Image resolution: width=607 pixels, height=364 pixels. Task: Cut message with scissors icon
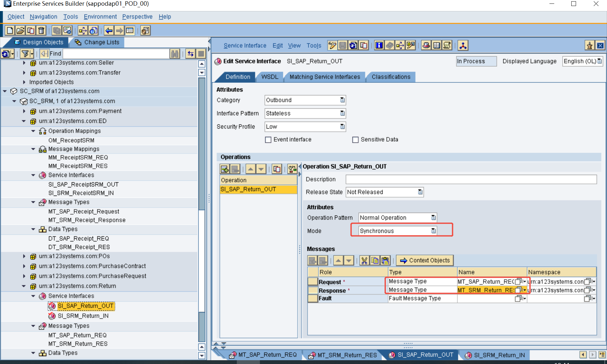pyautogui.click(x=365, y=260)
